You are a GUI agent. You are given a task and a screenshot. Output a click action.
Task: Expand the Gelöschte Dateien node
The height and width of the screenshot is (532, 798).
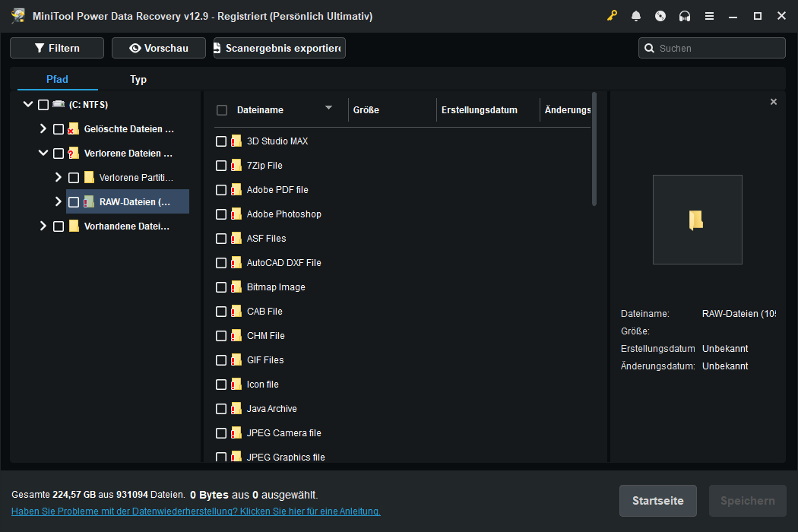click(x=43, y=128)
